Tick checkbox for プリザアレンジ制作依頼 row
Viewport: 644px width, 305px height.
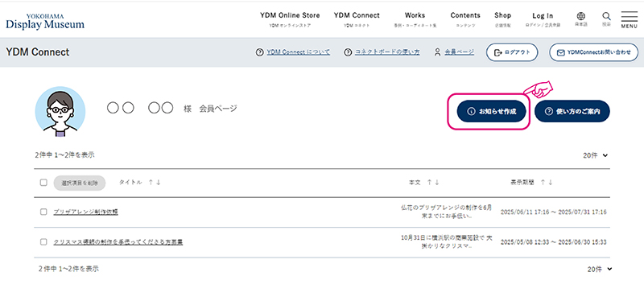[43, 212]
